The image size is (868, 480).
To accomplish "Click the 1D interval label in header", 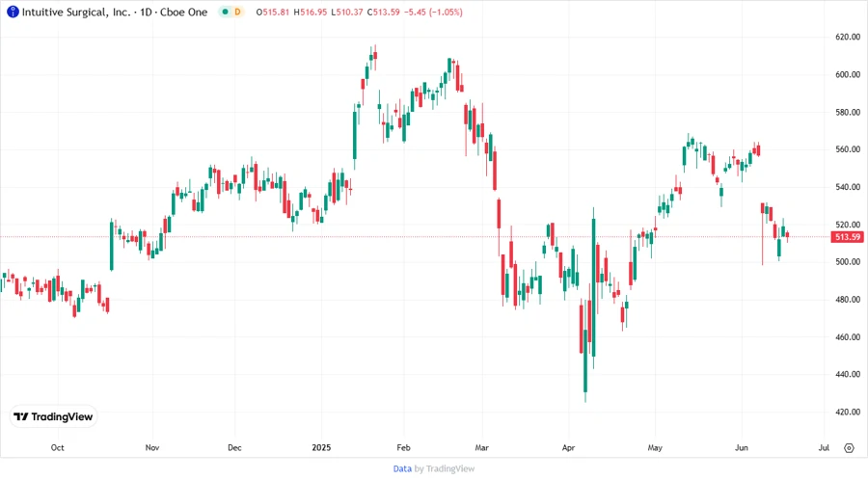I will tap(146, 13).
